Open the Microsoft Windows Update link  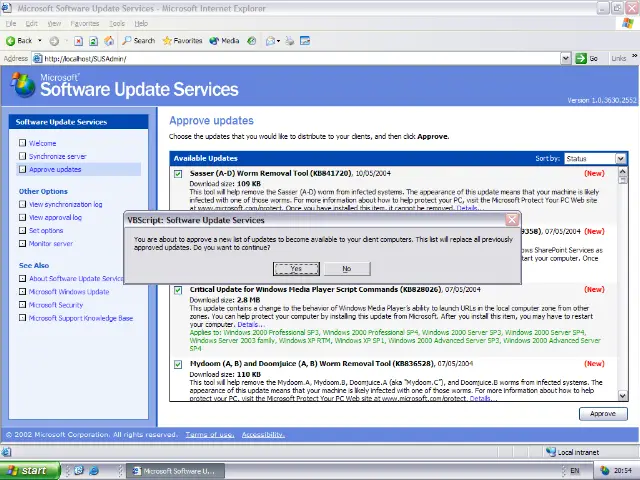coord(69,292)
